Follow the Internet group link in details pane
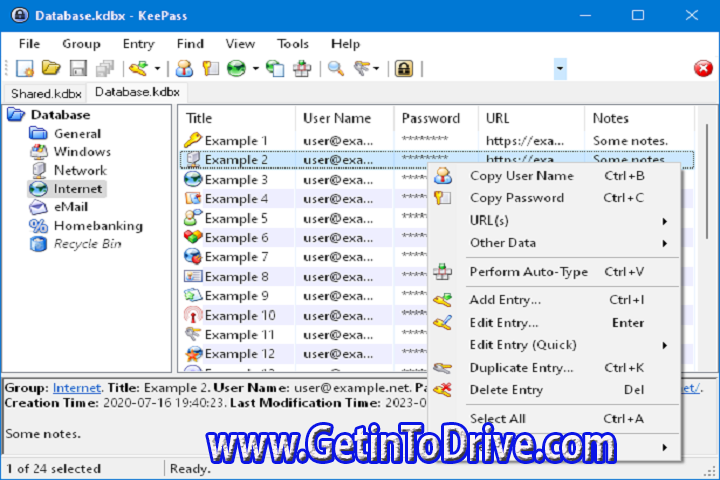720x480 pixels. click(x=77, y=388)
